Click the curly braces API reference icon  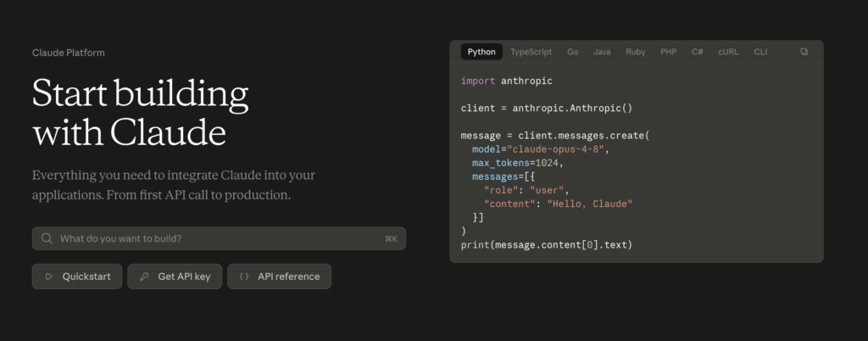click(244, 277)
